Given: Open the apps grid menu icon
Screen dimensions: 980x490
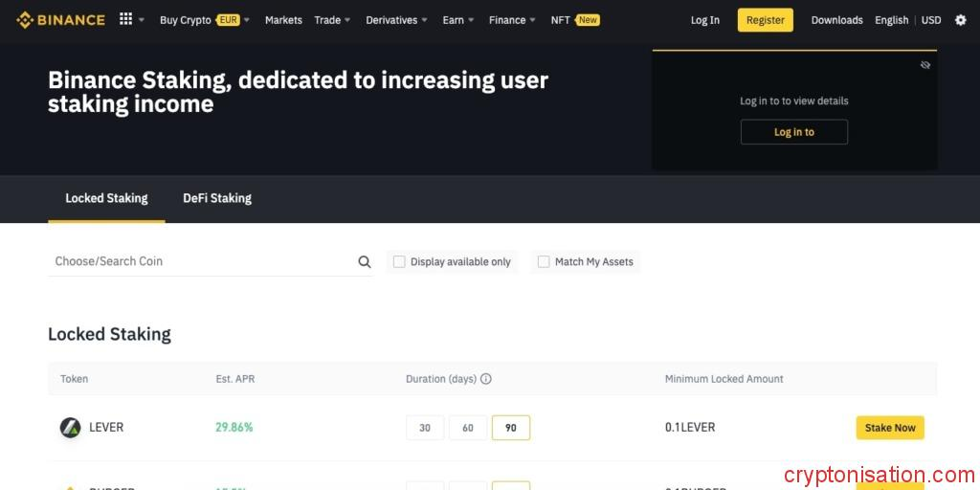Looking at the screenshot, I should point(125,19).
